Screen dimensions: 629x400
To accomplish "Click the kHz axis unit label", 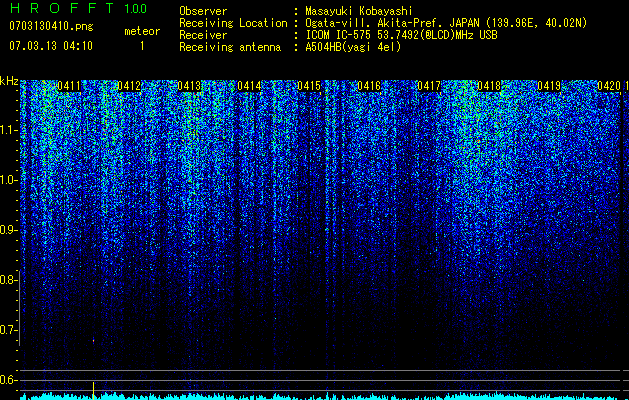I will (9, 81).
